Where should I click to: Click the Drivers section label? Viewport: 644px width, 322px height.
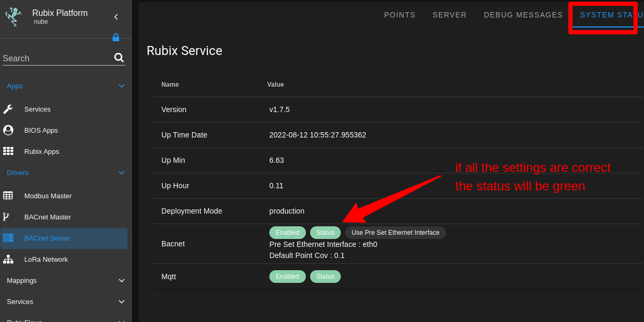coord(17,172)
